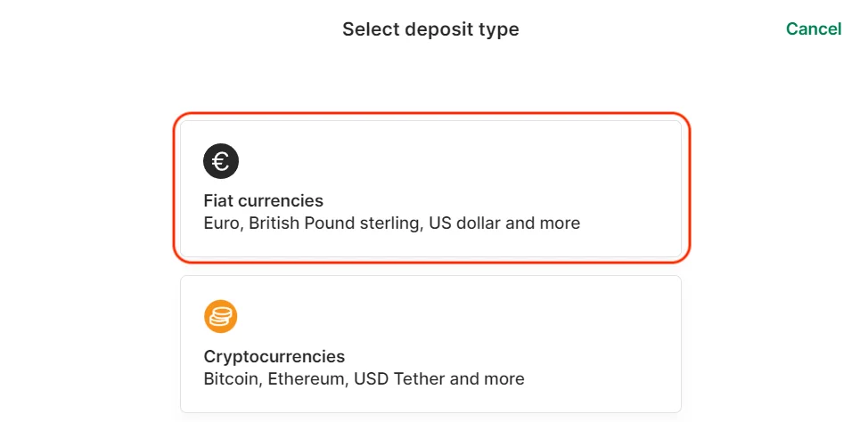This screenshot has width=868, height=422.
Task: Click the "Cryptocurrencies" title text
Action: point(274,357)
